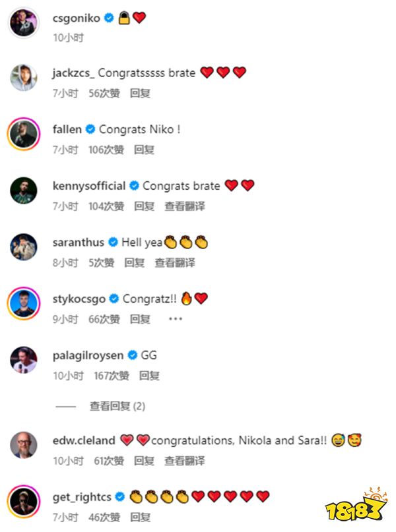Show translation for edw.cleland's comment
Image resolution: width=396 pixels, height=532 pixels.
185,461
